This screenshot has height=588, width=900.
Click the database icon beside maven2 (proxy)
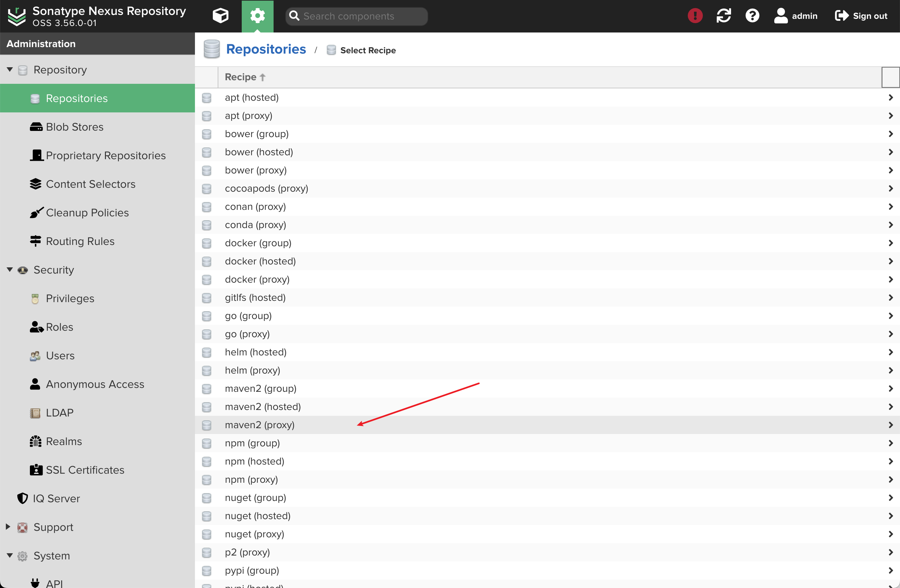coord(206,425)
